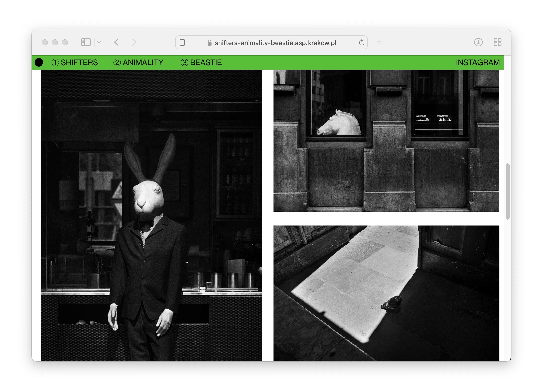This screenshot has width=547, height=392.
Task: Open the sunlit pavement bird photo
Action: (386, 293)
